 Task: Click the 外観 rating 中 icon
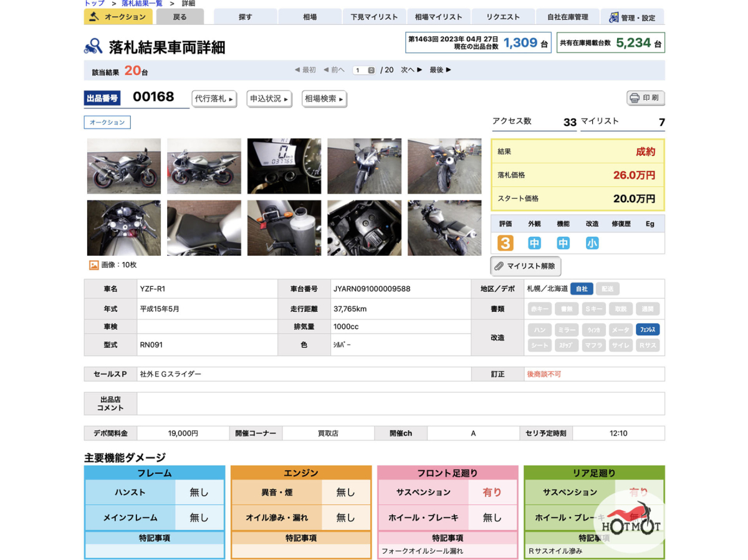[534, 243]
